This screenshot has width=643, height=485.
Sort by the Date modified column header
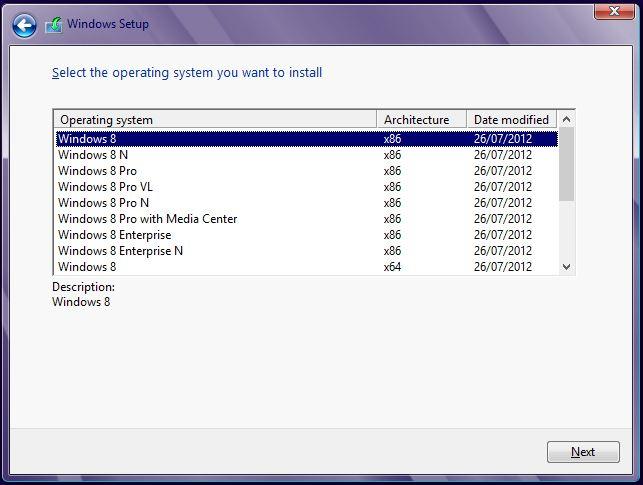[x=511, y=120]
